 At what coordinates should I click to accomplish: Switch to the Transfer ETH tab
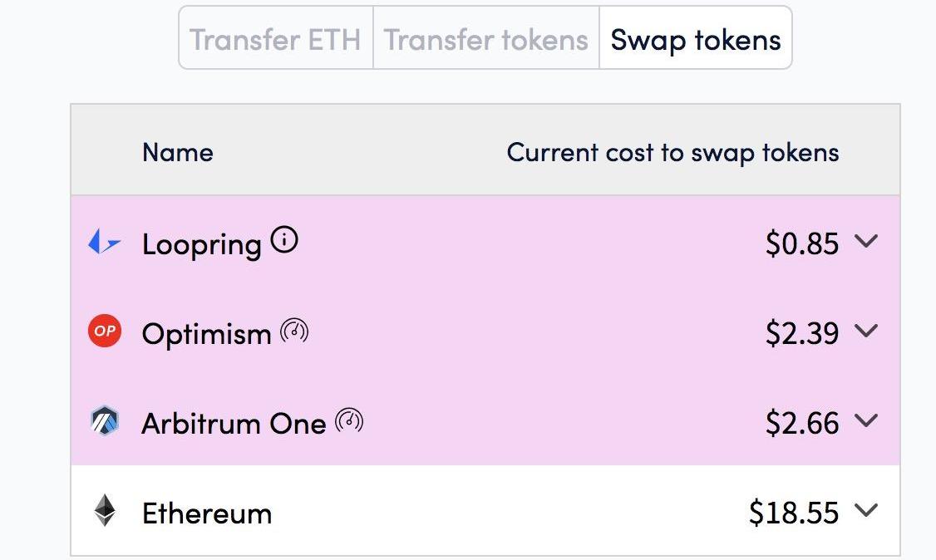pos(276,38)
